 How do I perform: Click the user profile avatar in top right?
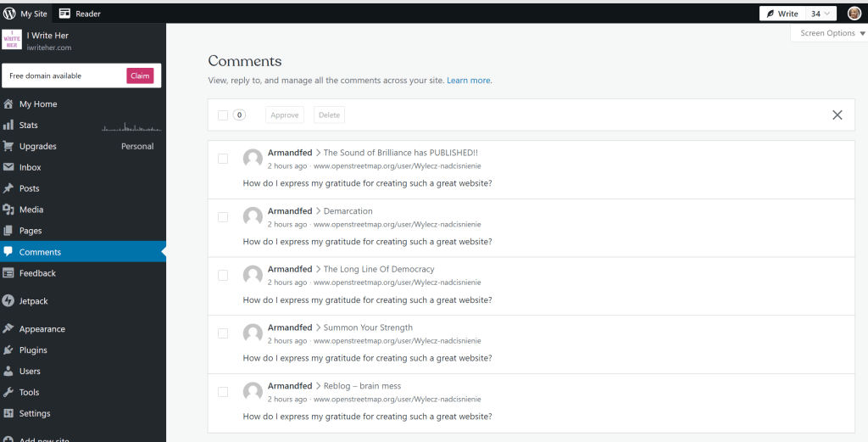tap(854, 14)
